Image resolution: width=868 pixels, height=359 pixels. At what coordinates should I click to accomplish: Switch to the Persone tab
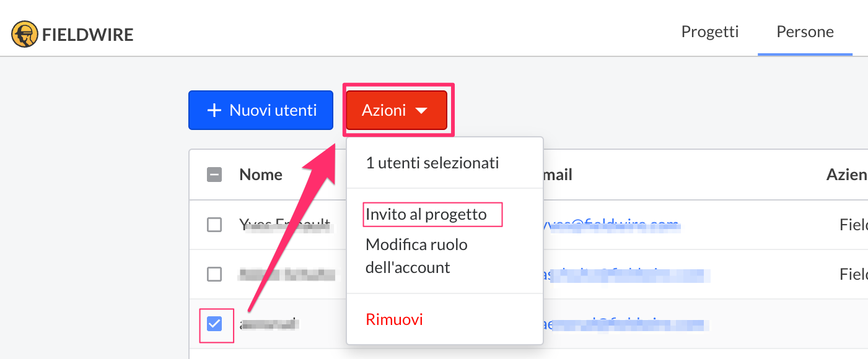805,32
